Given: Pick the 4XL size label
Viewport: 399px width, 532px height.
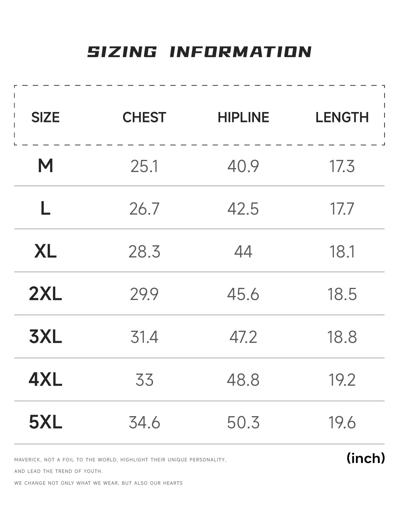Looking at the screenshot, I should click(46, 380).
